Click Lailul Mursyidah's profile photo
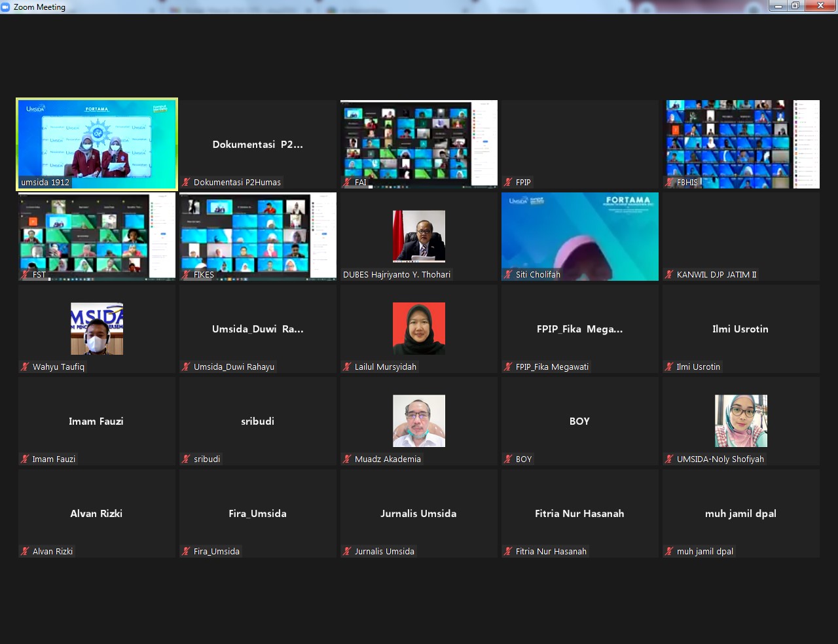 click(419, 329)
